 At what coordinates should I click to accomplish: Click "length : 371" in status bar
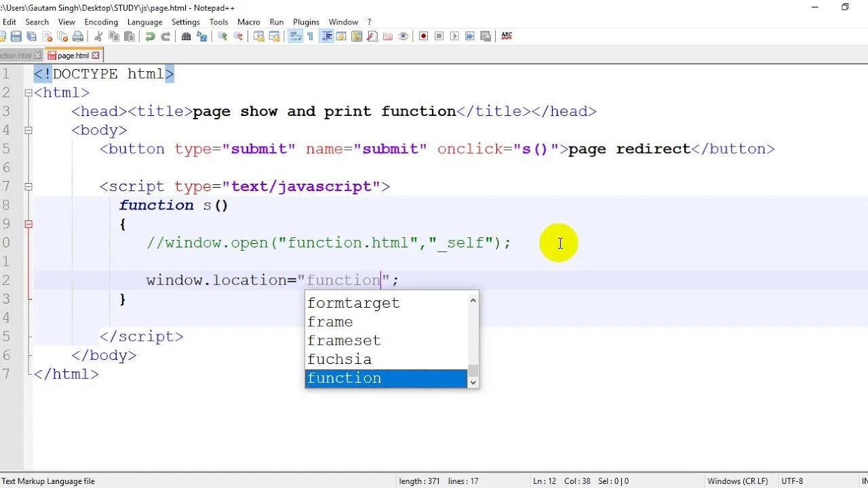pos(420,481)
